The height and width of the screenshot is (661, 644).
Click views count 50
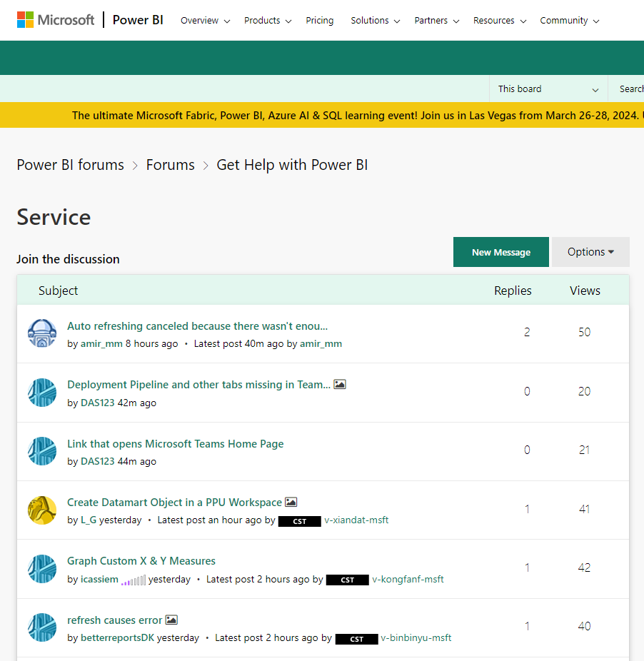point(584,332)
